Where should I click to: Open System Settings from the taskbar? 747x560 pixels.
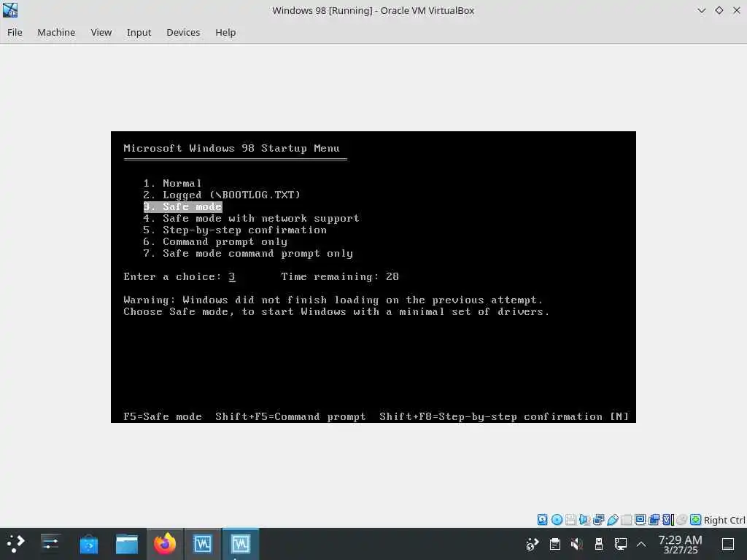(x=50, y=544)
